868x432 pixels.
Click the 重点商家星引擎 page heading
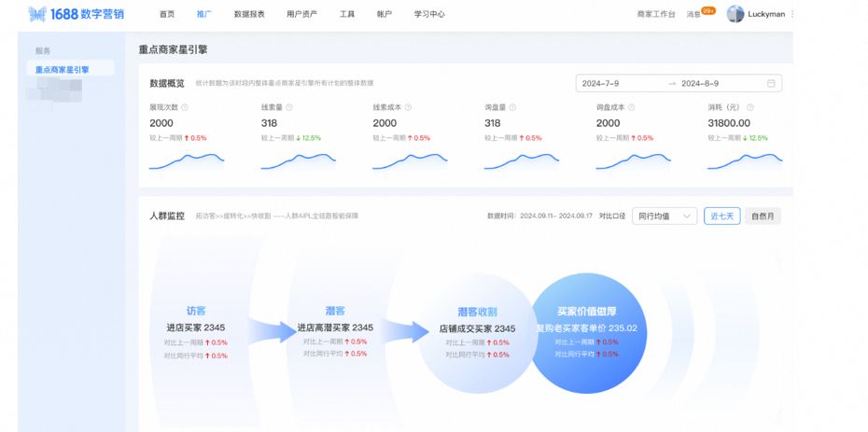coord(173,49)
